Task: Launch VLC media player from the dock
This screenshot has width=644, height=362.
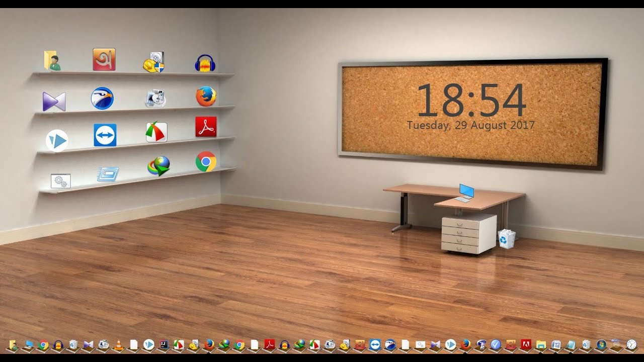Action: [119, 344]
